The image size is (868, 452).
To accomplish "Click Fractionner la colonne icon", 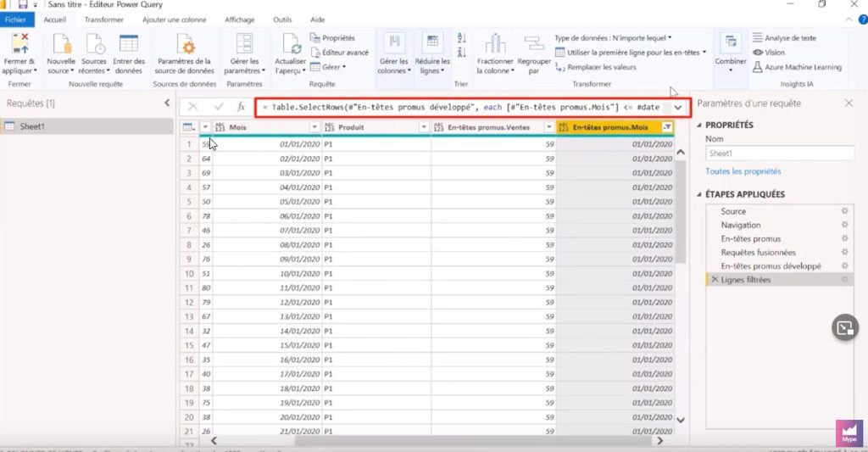I will 495,43.
